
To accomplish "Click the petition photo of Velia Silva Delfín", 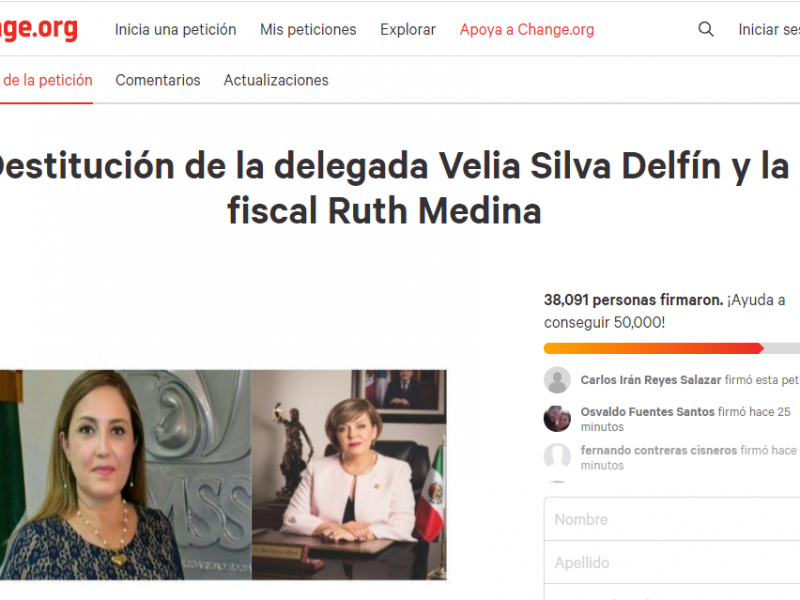I will coord(126,474).
